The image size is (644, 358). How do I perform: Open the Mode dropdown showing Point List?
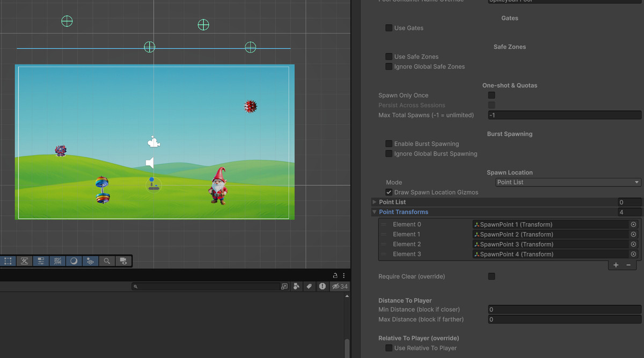pos(568,182)
